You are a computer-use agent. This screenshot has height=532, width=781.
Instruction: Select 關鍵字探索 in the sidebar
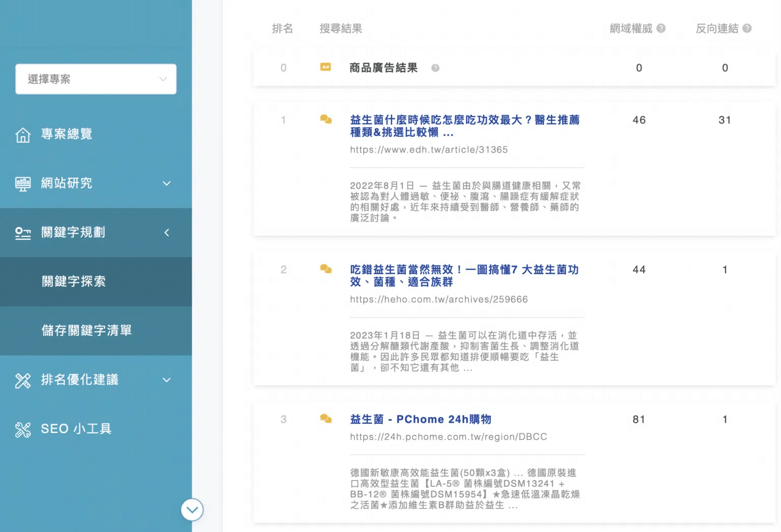(x=74, y=281)
